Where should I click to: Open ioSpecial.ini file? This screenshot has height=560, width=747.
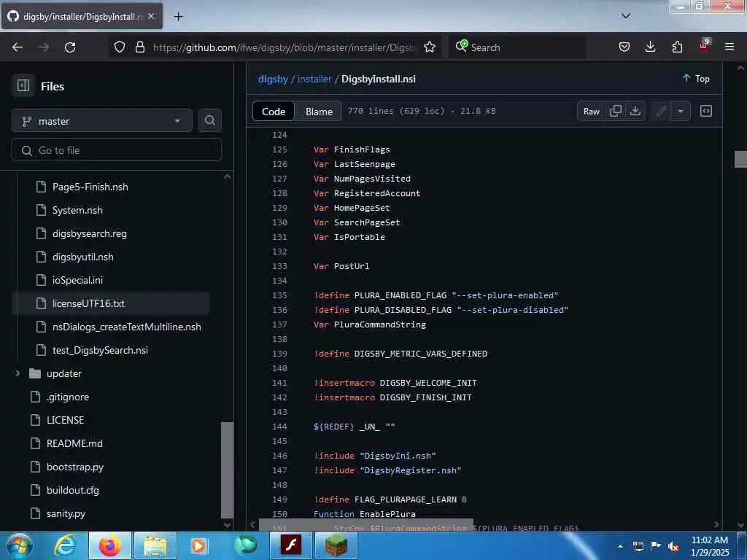coord(77,280)
